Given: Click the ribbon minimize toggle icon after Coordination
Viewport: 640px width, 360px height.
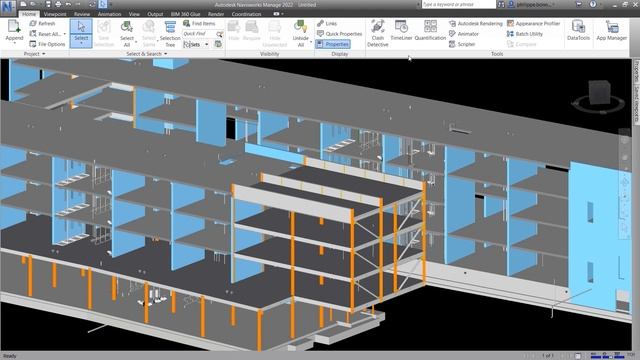Looking at the screenshot, I should click(x=278, y=14).
